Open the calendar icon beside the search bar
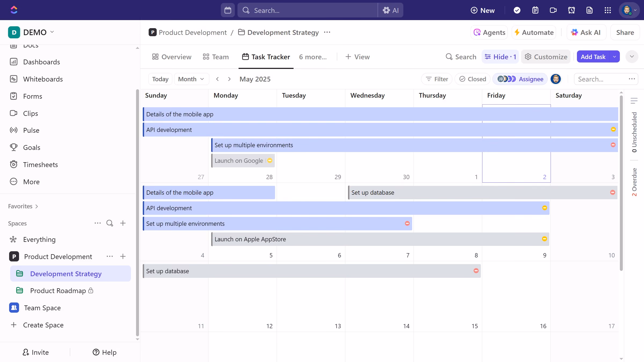 point(228,10)
